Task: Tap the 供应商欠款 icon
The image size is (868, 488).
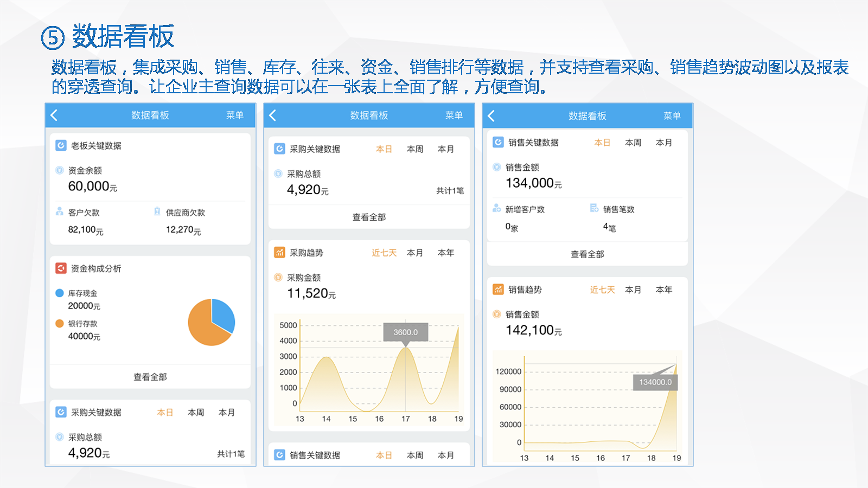Action: point(157,211)
